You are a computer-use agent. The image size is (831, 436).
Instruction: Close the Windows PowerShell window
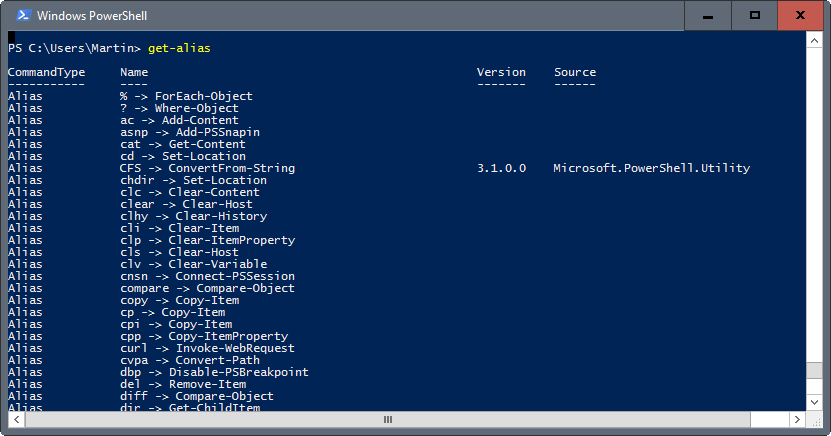800,16
